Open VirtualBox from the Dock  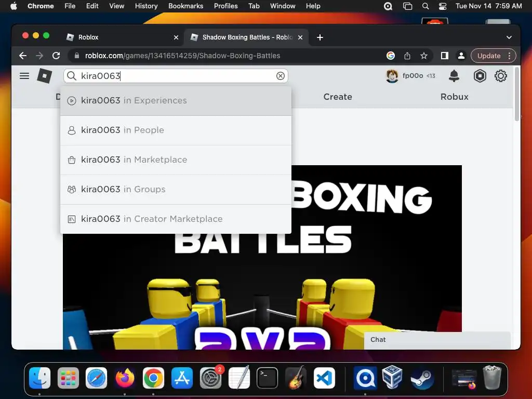pyautogui.click(x=392, y=377)
